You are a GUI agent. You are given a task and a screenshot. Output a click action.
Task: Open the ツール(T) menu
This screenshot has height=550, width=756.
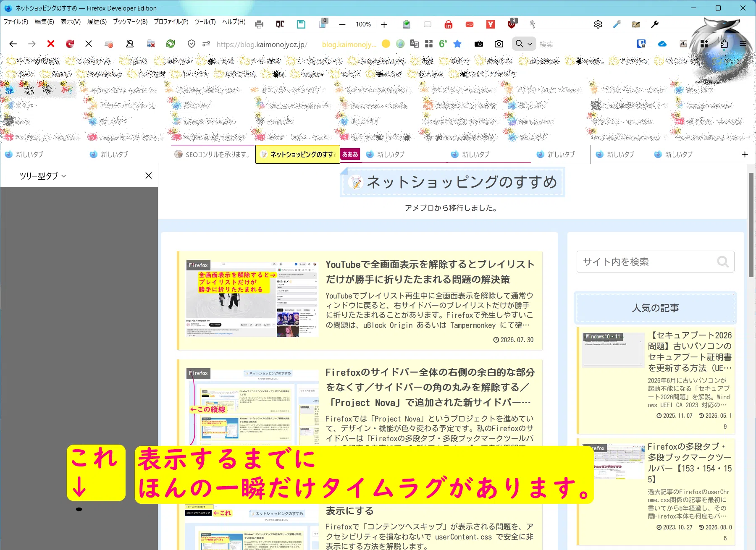click(205, 22)
